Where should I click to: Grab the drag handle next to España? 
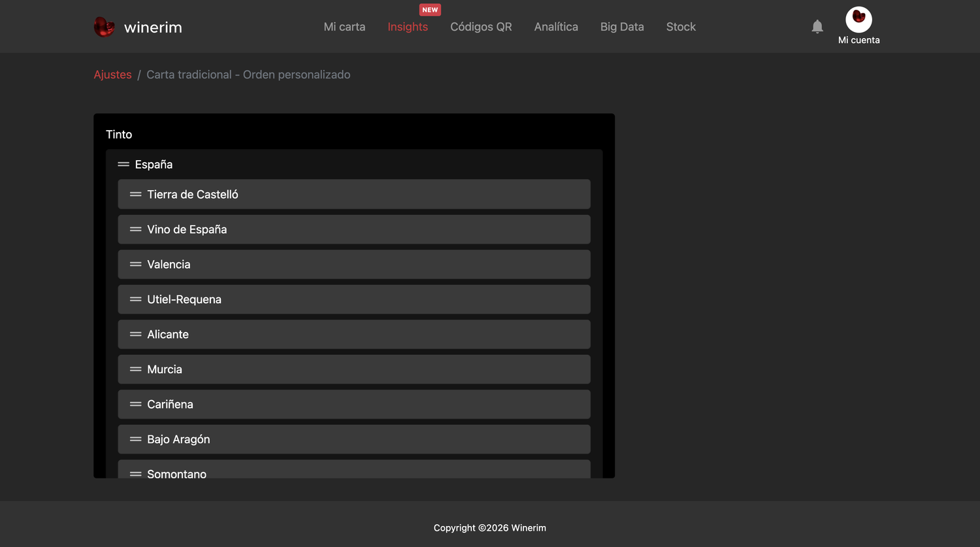coord(123,165)
